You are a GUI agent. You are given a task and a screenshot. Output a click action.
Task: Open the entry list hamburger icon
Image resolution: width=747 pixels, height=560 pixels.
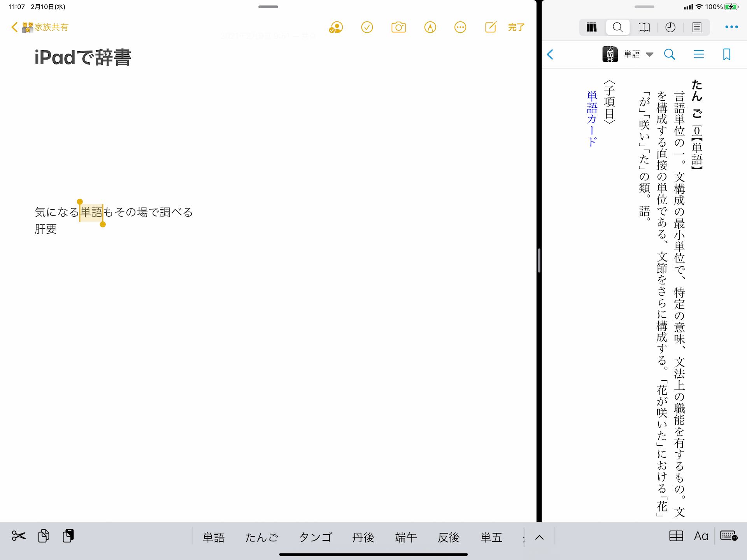[x=699, y=54]
